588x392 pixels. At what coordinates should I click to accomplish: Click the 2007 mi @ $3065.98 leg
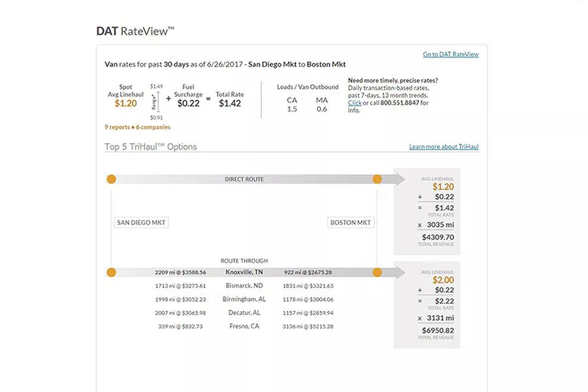point(180,313)
